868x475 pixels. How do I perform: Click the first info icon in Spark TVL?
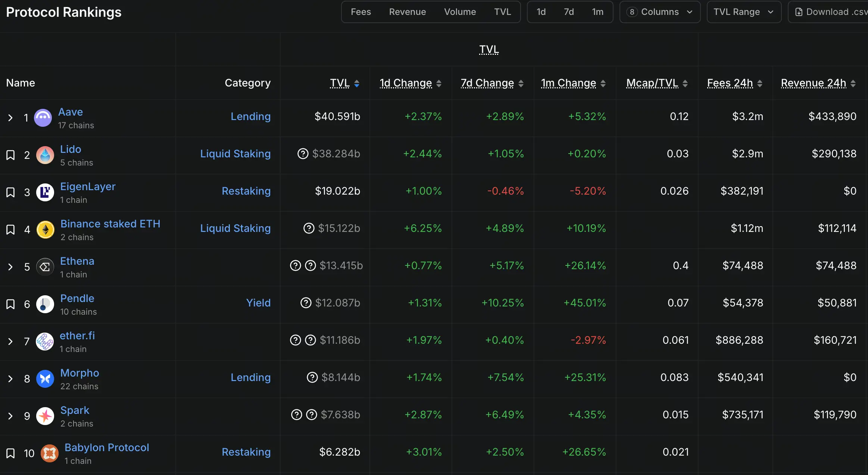pyautogui.click(x=297, y=415)
